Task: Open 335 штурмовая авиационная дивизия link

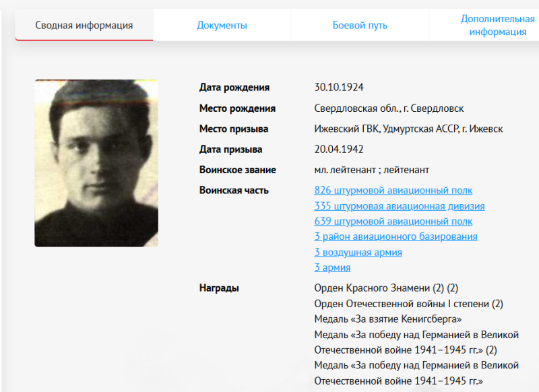Action: (400, 206)
